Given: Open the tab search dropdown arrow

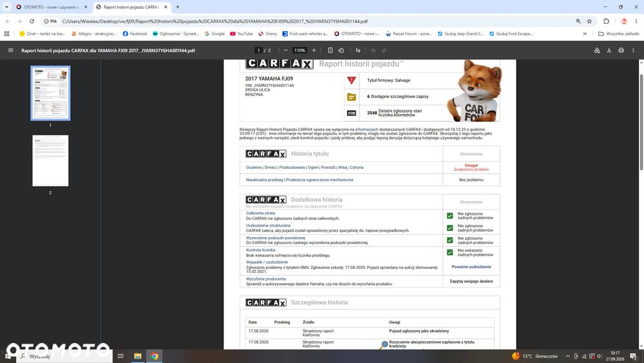Looking at the screenshot, I should coord(6,7).
